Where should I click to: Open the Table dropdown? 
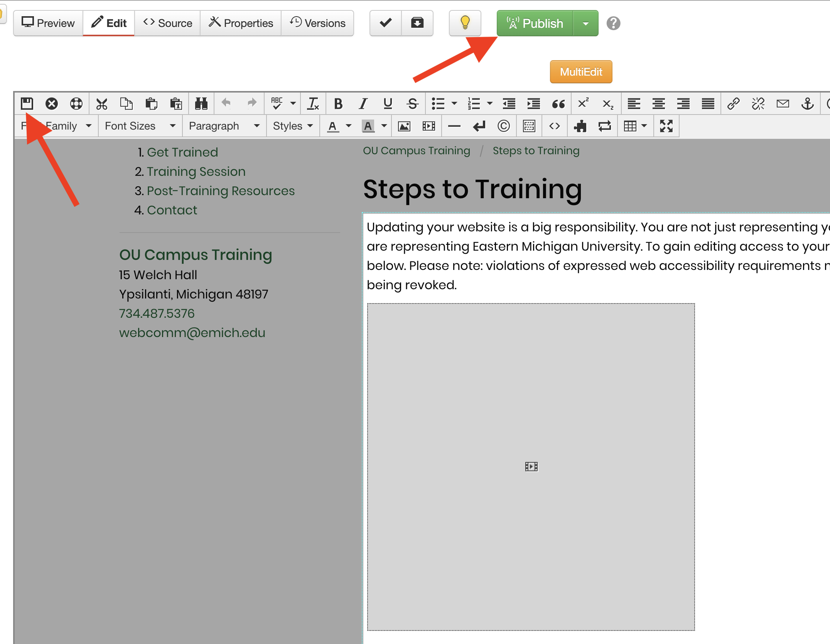(x=635, y=126)
